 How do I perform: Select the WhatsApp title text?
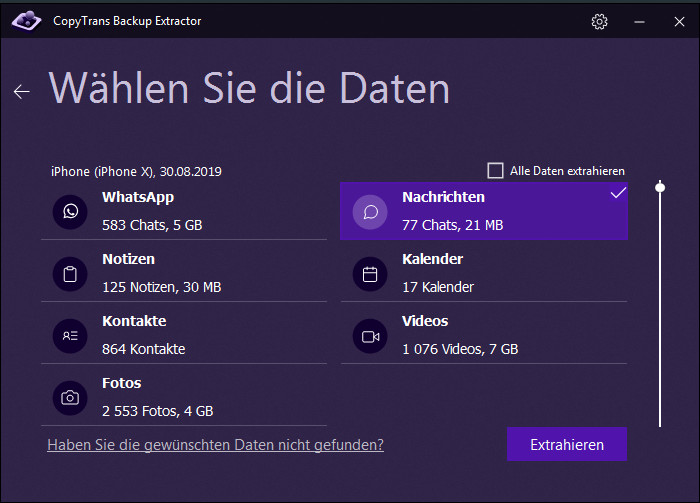138,197
